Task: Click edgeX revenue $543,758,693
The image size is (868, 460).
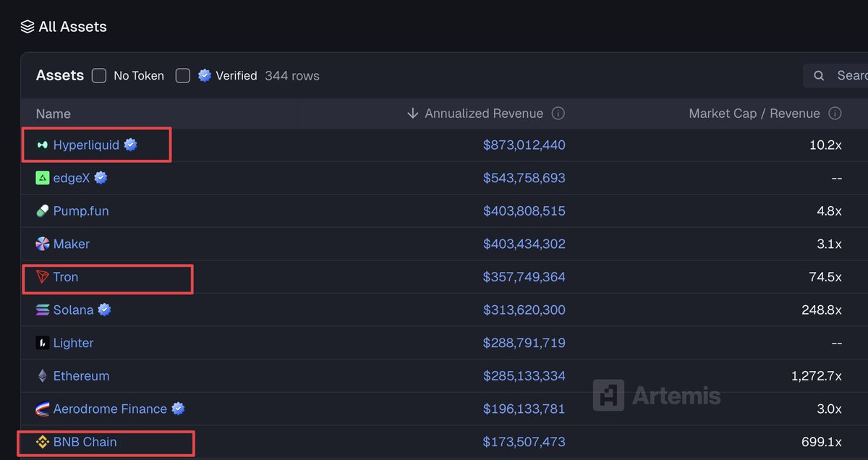Action: coord(524,178)
